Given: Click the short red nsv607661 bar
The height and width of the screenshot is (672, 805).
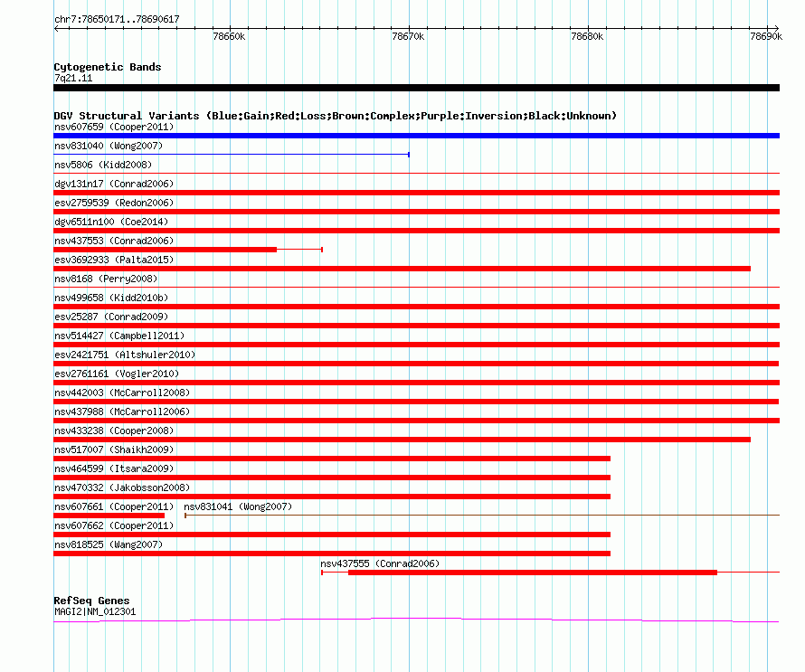Looking at the screenshot, I should (109, 516).
